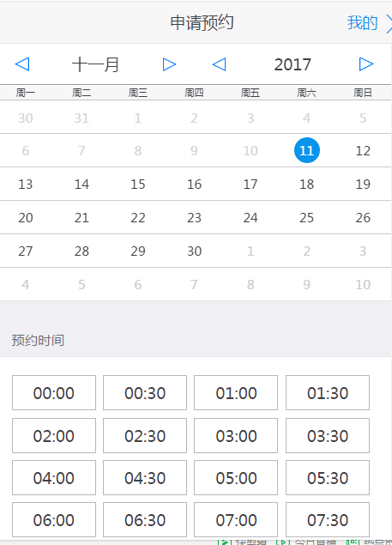Choose the 02:30 time slot
This screenshot has height=545, width=392.
145,435
